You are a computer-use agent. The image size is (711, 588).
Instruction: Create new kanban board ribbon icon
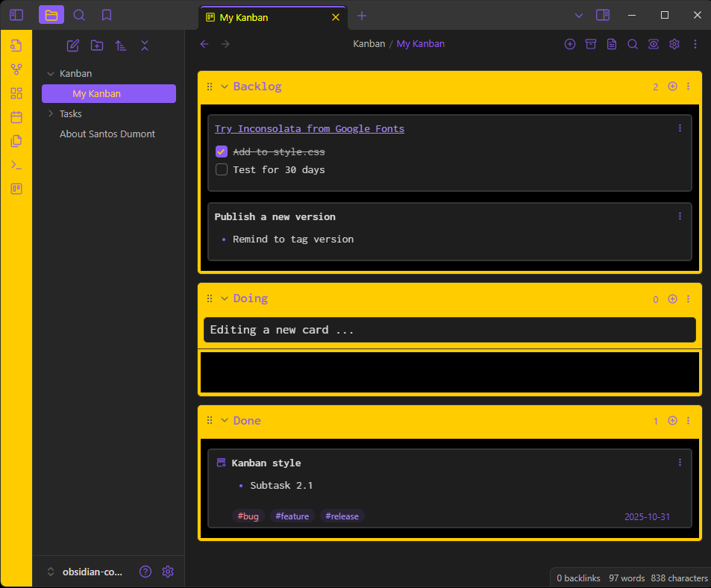[16, 189]
